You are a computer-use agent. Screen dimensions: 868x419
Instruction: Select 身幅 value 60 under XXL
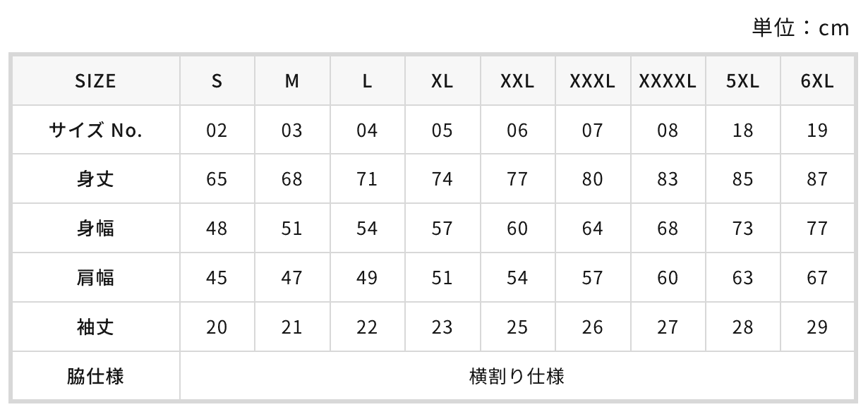pyautogui.click(x=517, y=229)
